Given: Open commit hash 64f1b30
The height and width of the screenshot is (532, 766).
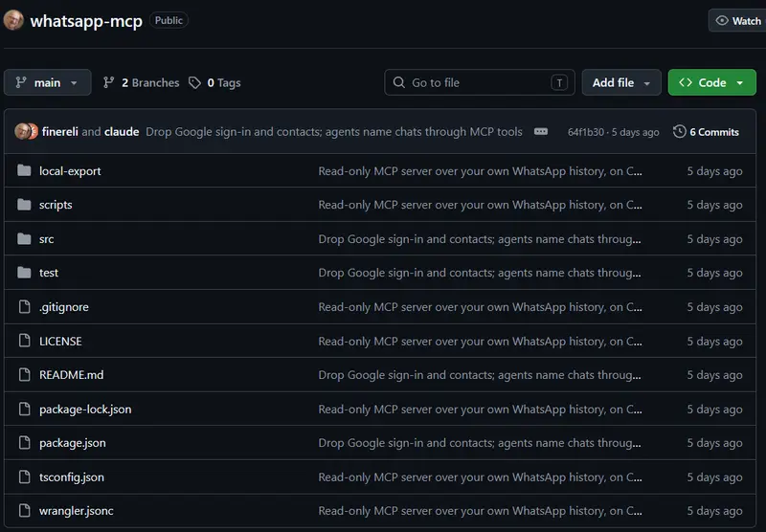Looking at the screenshot, I should pyautogui.click(x=585, y=132).
